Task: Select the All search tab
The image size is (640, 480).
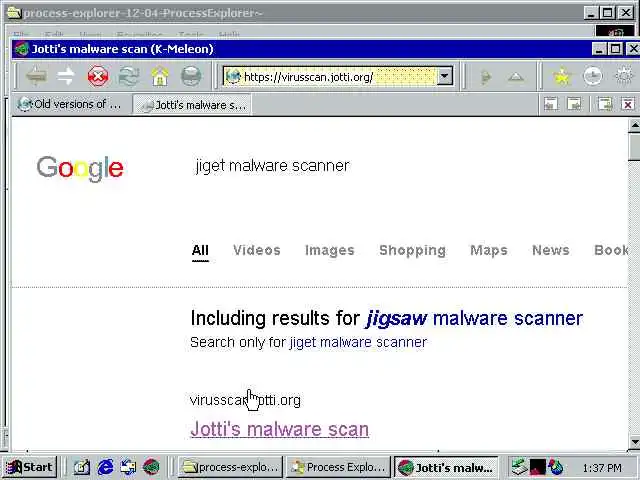Action: point(200,250)
